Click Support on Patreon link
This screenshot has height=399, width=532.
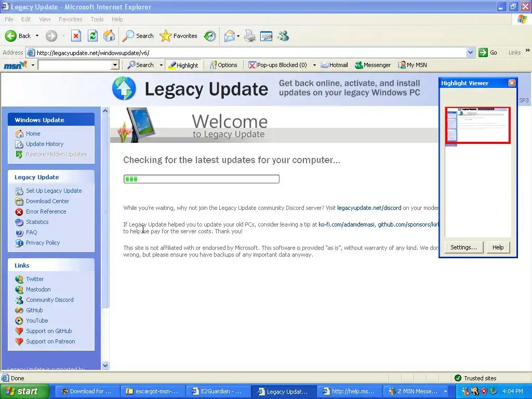click(x=50, y=341)
